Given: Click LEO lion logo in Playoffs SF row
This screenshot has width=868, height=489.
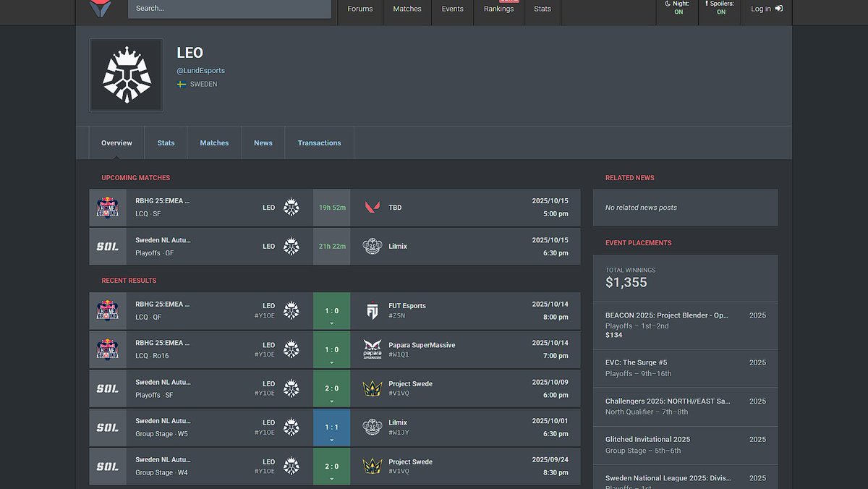Looking at the screenshot, I should 292,389.
